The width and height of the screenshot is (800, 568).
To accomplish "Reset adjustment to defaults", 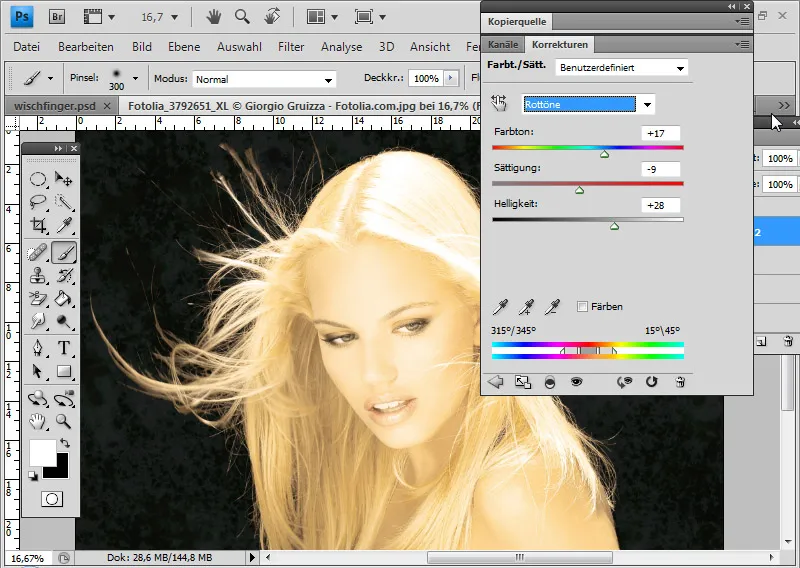I will pos(652,382).
